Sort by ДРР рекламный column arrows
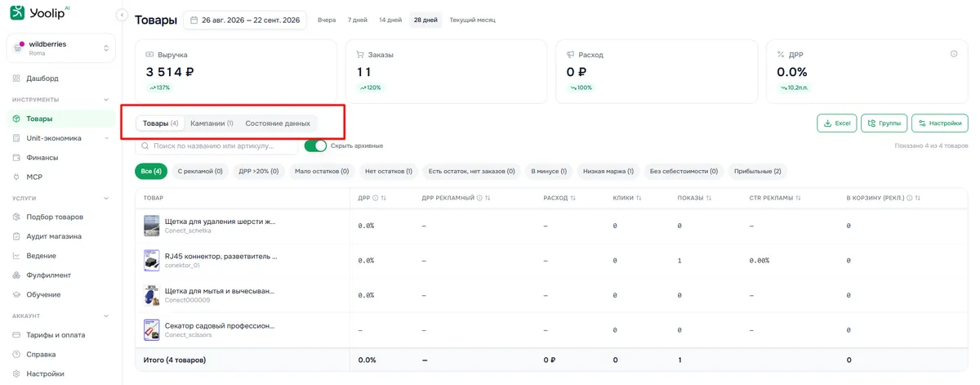 click(x=489, y=198)
